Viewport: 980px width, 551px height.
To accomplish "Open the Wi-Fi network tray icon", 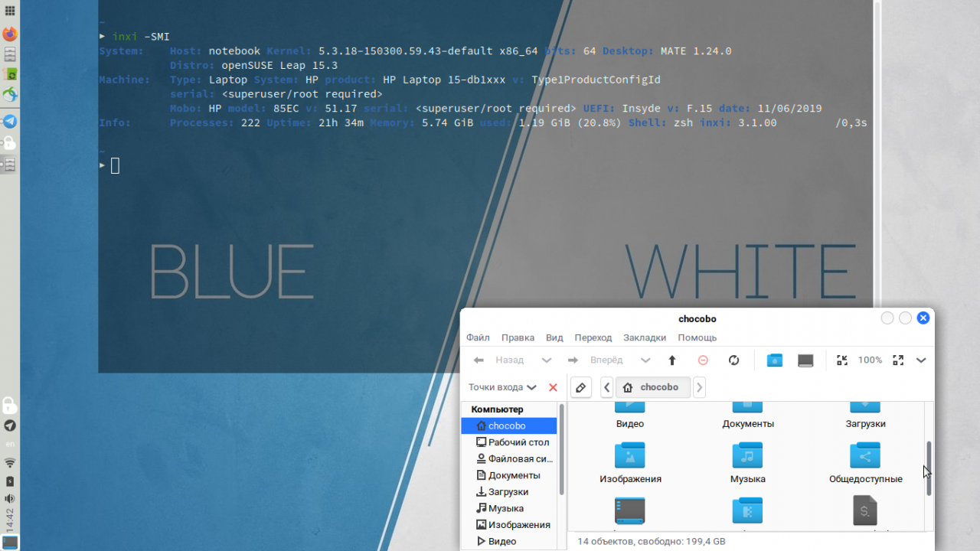I will pos(10,463).
